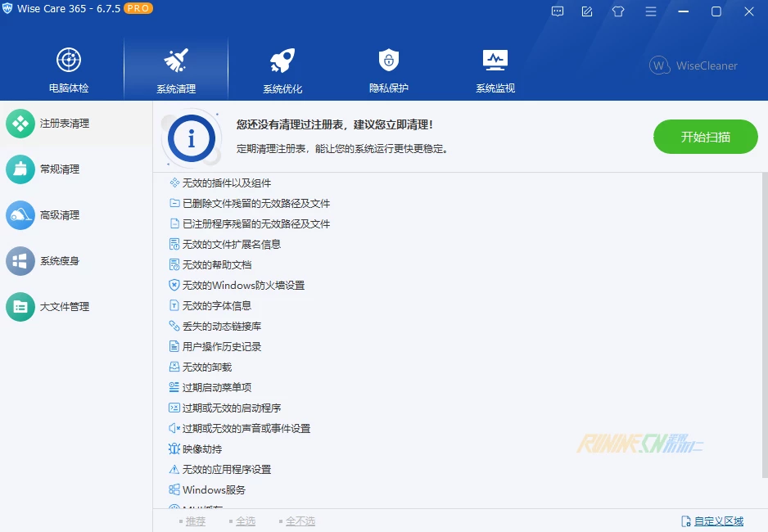Viewport: 768px width, 532px height.
Task: Select the 映像劫持 list item
Action: [x=201, y=449]
